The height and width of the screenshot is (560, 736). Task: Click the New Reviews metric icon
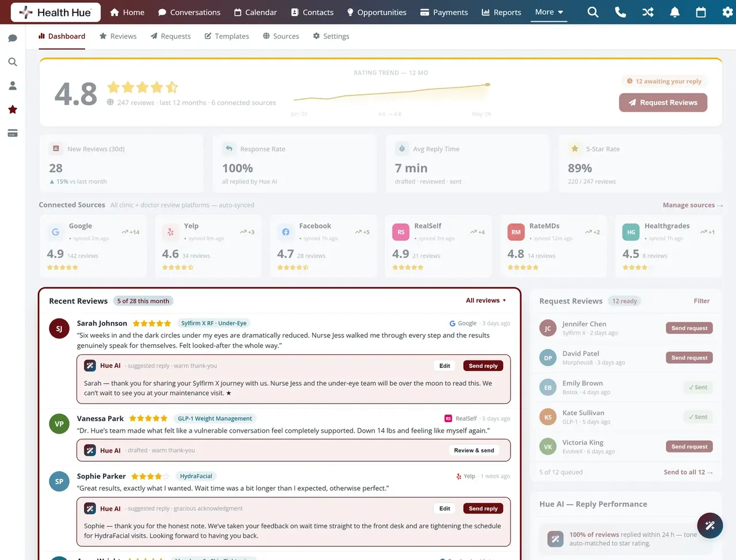point(56,148)
